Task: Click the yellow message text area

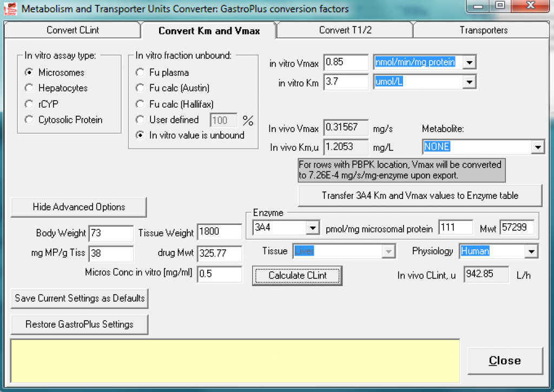Action: tap(235, 361)
